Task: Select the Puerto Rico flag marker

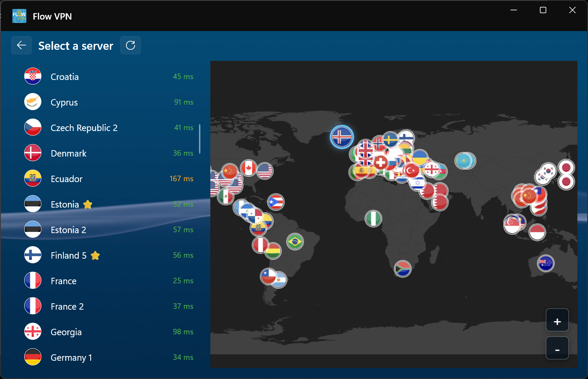Action: tap(276, 202)
